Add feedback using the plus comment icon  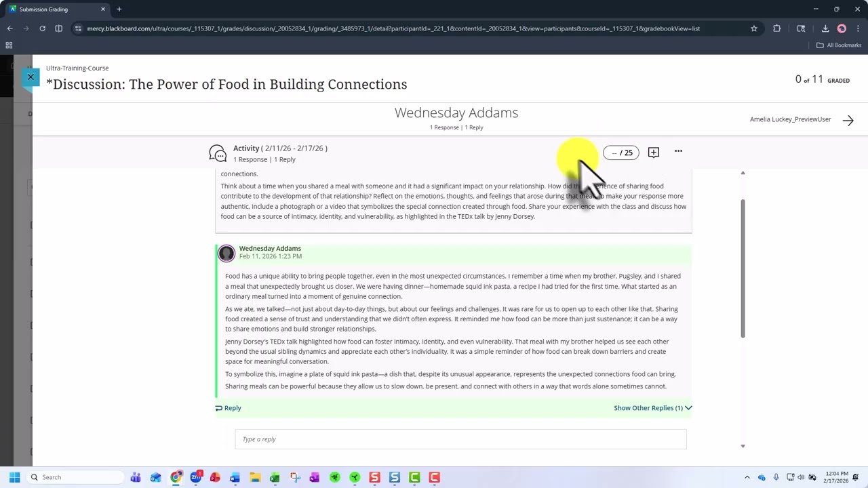654,152
